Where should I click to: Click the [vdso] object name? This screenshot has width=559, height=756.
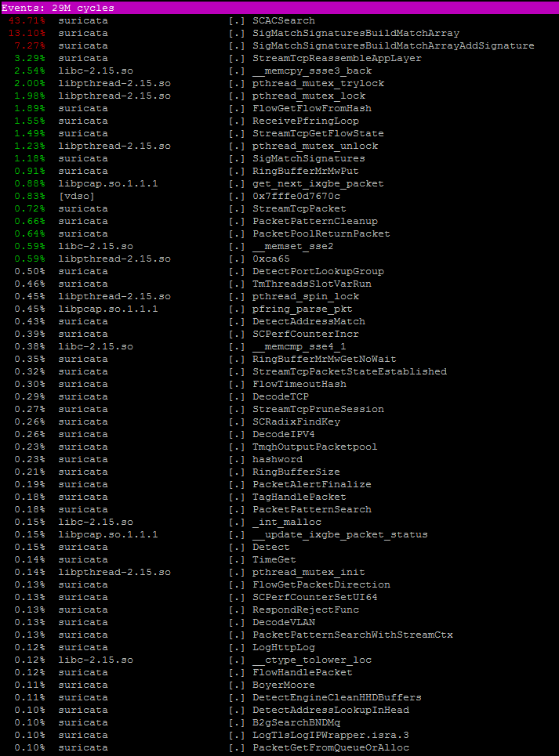click(x=76, y=196)
